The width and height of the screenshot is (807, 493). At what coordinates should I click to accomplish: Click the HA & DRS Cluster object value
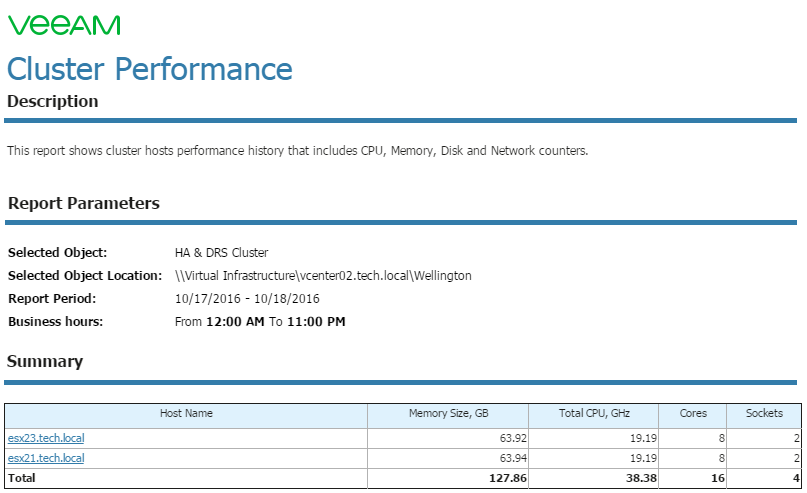point(221,253)
